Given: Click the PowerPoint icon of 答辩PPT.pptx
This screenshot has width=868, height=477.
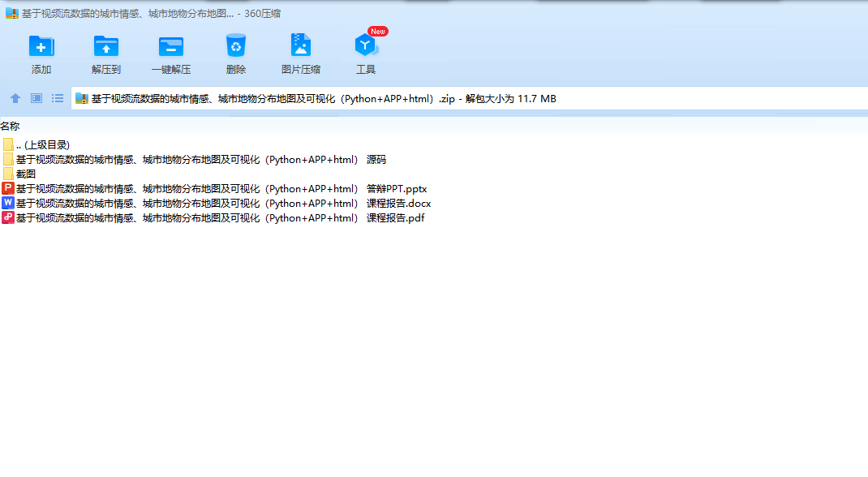Looking at the screenshot, I should [8, 189].
